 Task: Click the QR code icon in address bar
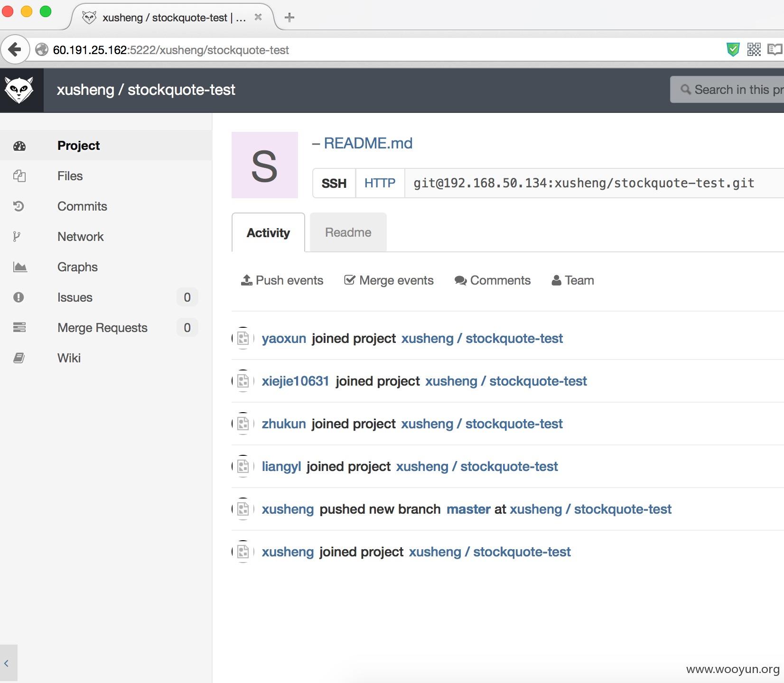click(x=754, y=49)
